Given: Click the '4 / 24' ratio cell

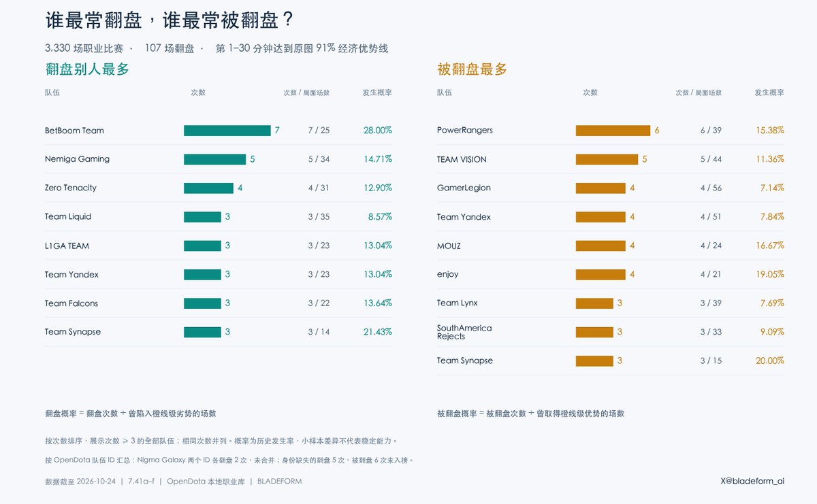Looking at the screenshot, I should pyautogui.click(x=711, y=246).
